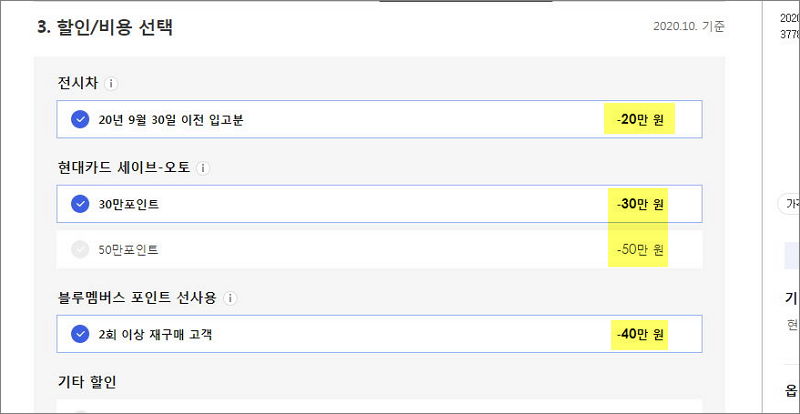Choose the 30만포인트 option text

(129, 204)
